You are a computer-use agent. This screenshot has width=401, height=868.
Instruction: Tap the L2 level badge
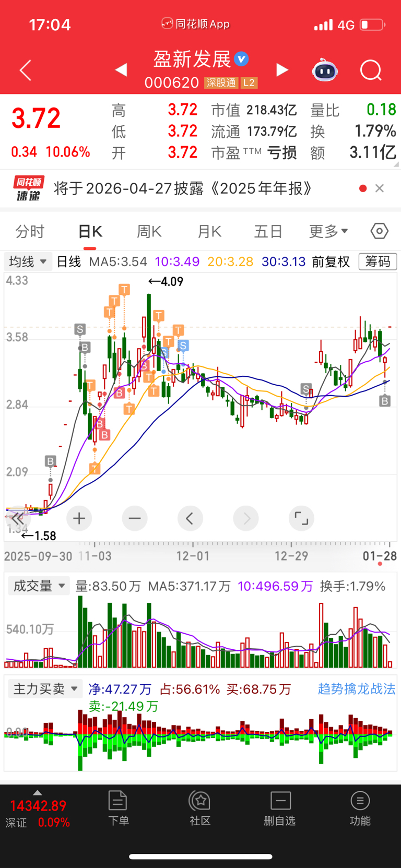249,82
